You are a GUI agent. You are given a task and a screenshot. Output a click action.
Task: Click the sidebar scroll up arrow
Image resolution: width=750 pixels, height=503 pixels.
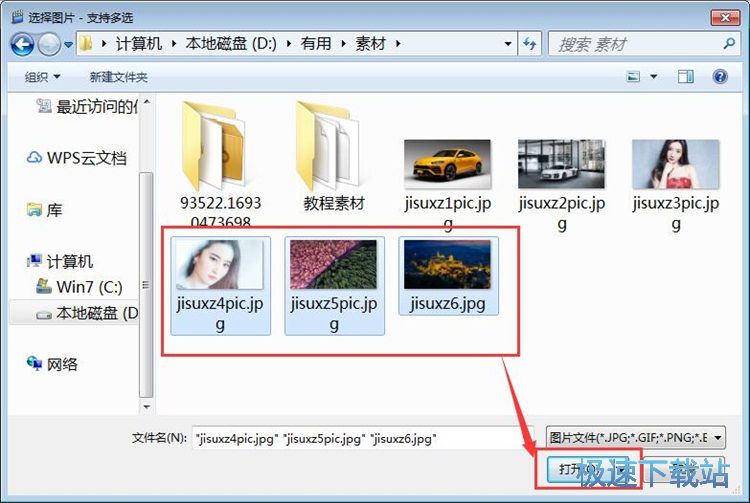coord(146,101)
